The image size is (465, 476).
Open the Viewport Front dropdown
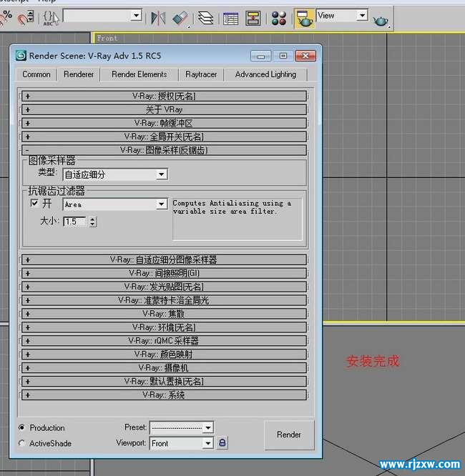point(182,443)
